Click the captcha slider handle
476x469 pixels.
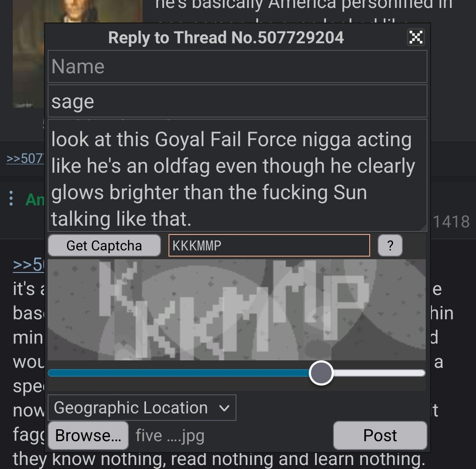(321, 373)
